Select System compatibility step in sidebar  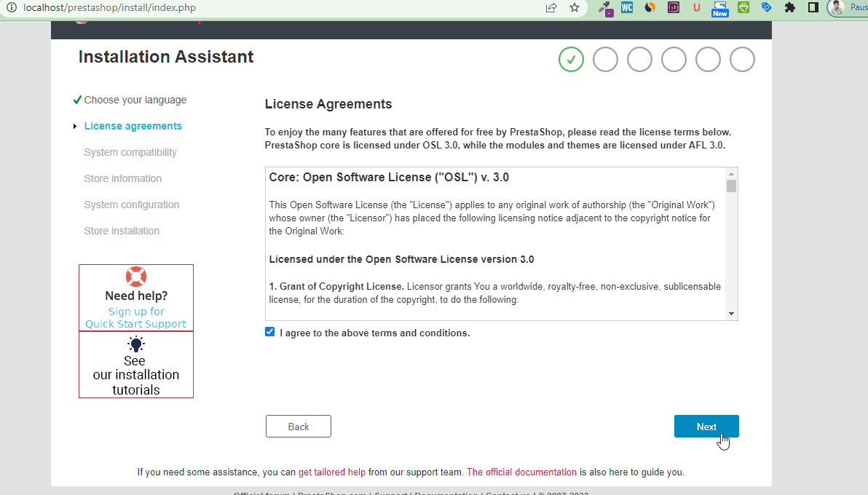tap(130, 152)
